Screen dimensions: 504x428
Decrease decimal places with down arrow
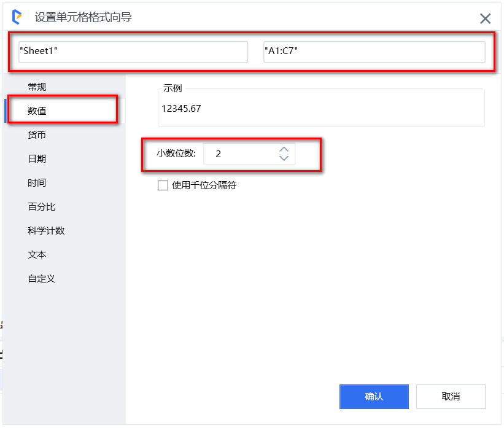click(284, 158)
